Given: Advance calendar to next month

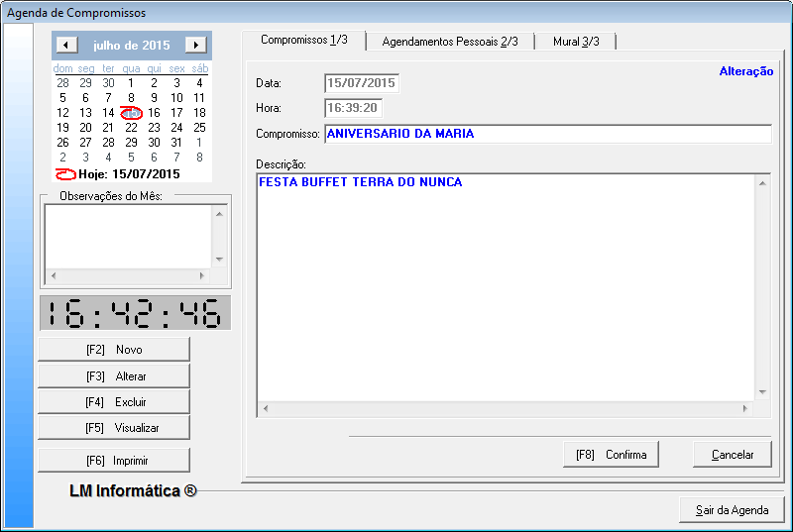Looking at the screenshot, I should click(x=196, y=45).
